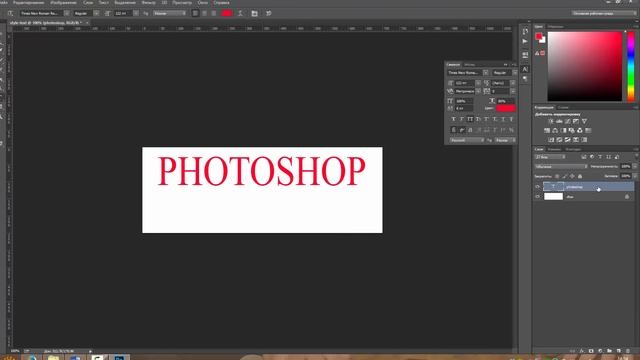640x360 pixels.
Task: Hide the photoshop text layer
Action: click(x=538, y=187)
